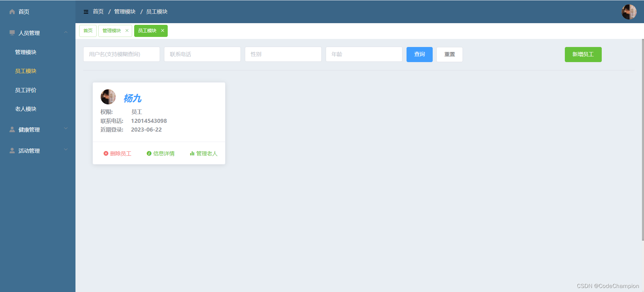The width and height of the screenshot is (644, 292).
Task: Click the person icon beside 活动管理
Action: pyautogui.click(x=12, y=151)
